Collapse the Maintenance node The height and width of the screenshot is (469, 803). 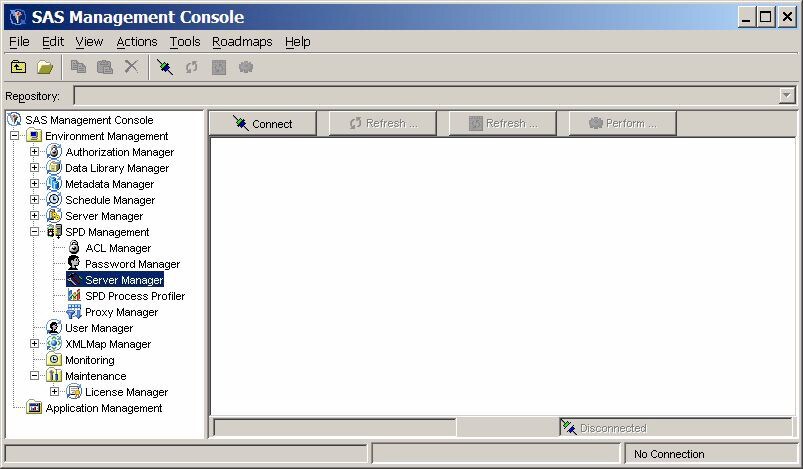click(34, 375)
